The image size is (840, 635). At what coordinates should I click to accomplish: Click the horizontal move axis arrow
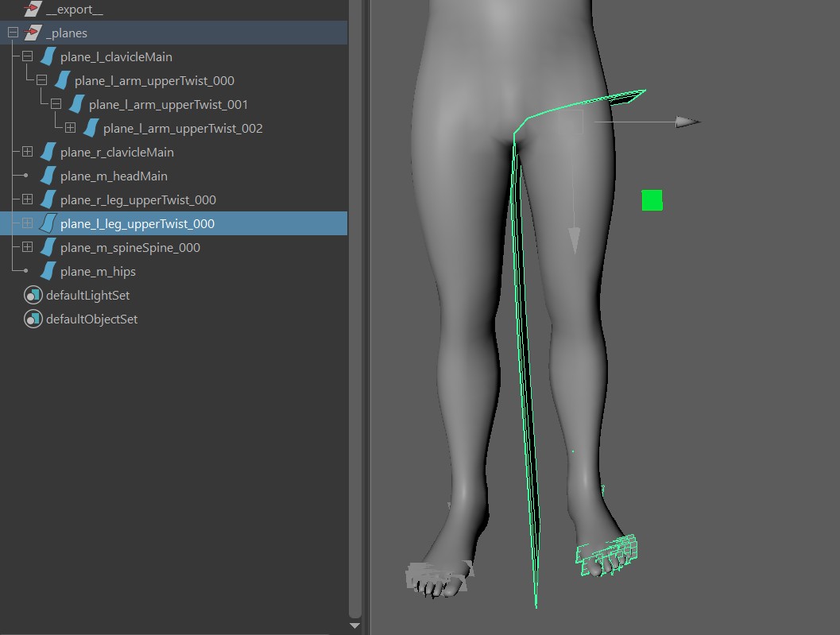687,122
